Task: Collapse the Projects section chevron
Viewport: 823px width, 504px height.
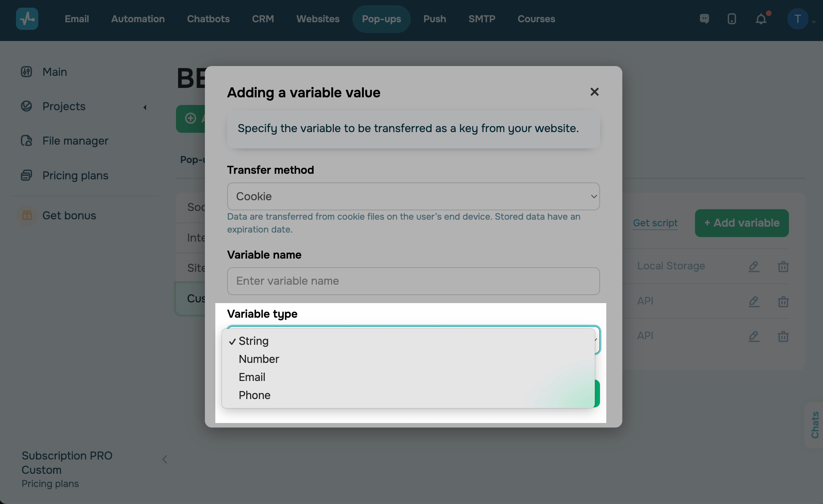Action: click(x=145, y=107)
